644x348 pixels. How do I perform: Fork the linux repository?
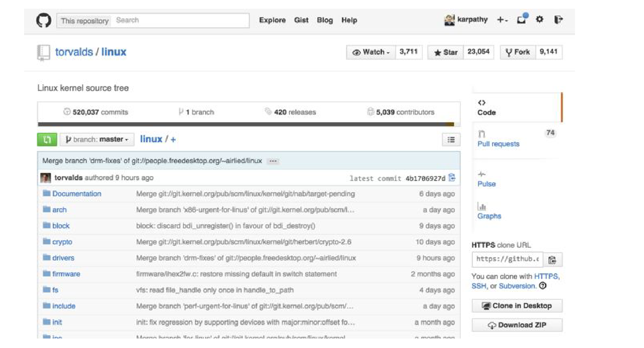click(x=518, y=52)
